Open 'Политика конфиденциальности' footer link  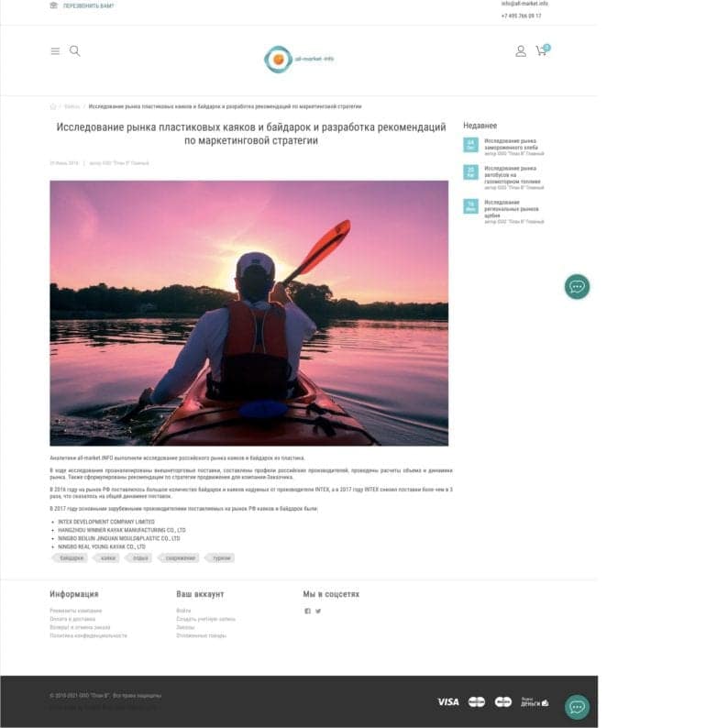point(88,635)
